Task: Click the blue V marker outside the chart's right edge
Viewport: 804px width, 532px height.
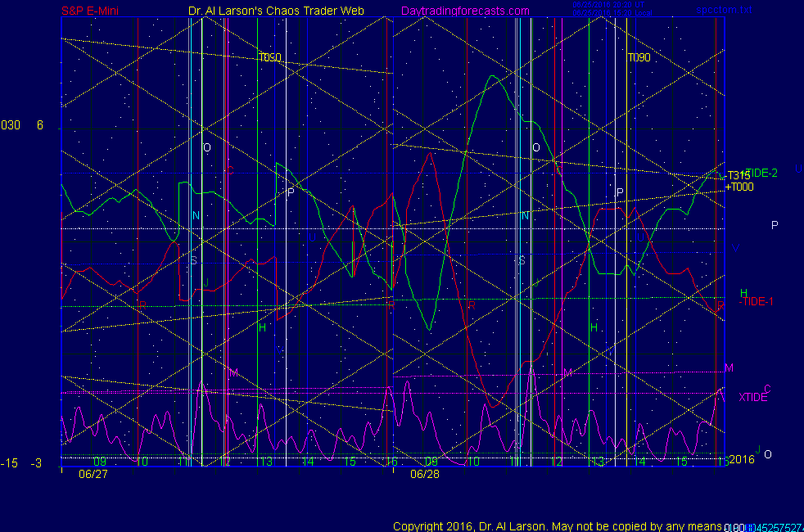Action: click(x=735, y=246)
